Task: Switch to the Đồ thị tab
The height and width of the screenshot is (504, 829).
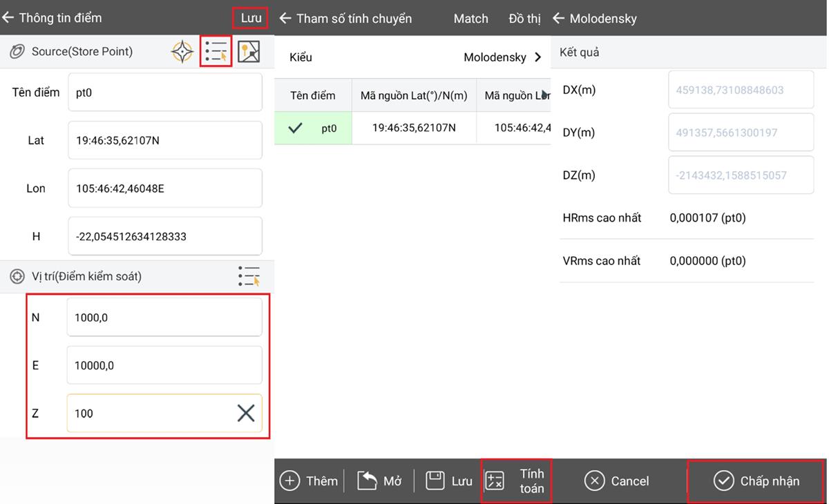Action: pos(524,19)
